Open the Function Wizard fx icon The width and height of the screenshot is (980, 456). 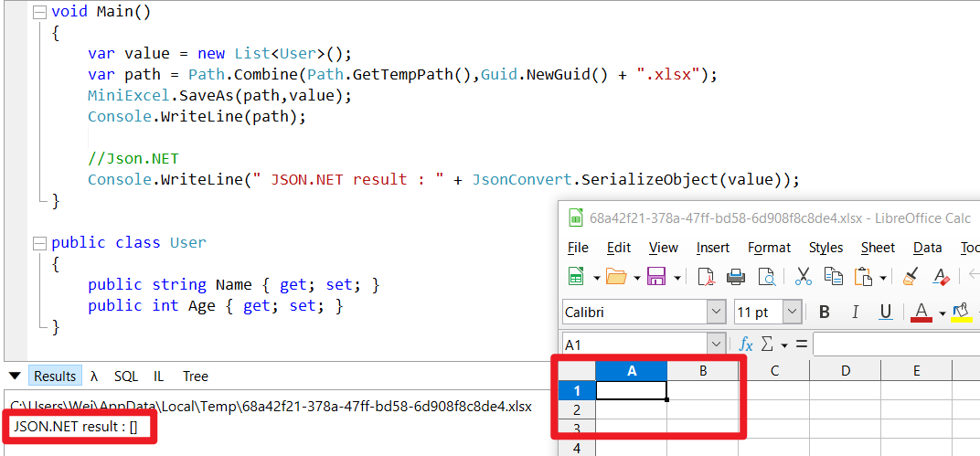pos(746,345)
